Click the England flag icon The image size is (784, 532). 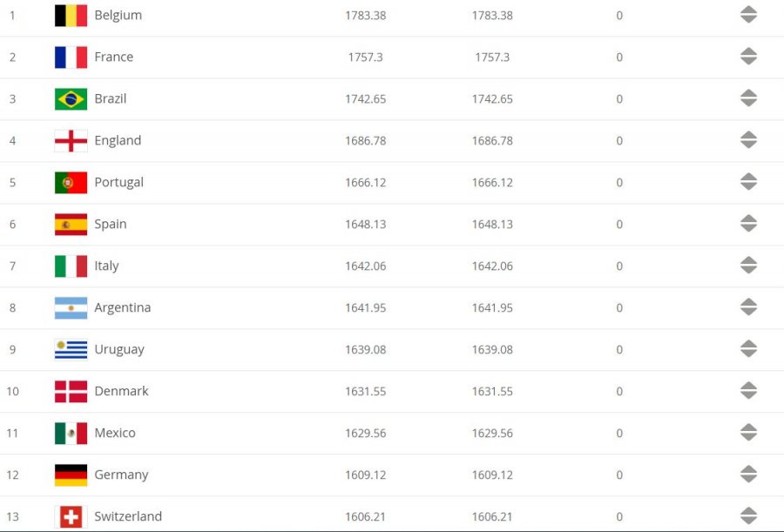(71, 140)
